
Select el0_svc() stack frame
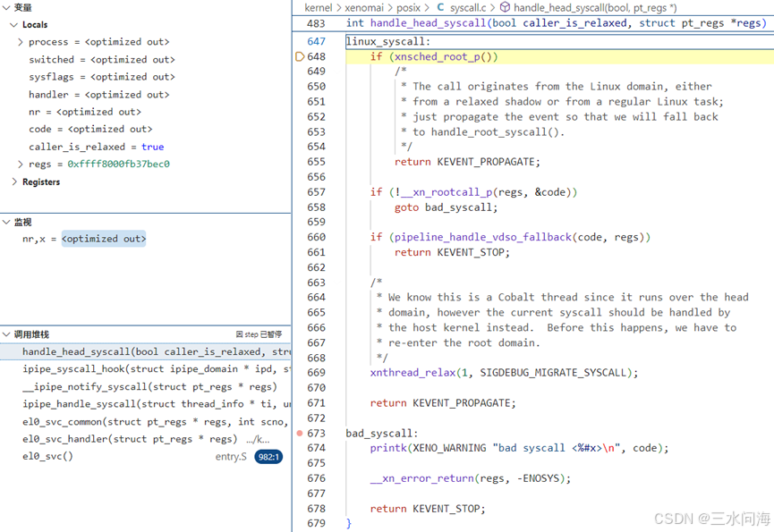[146, 457]
